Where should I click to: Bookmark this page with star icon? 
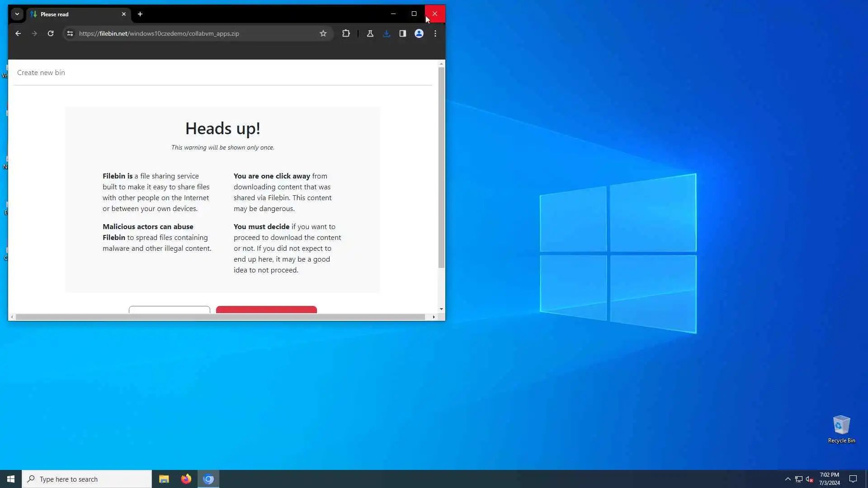(x=323, y=33)
